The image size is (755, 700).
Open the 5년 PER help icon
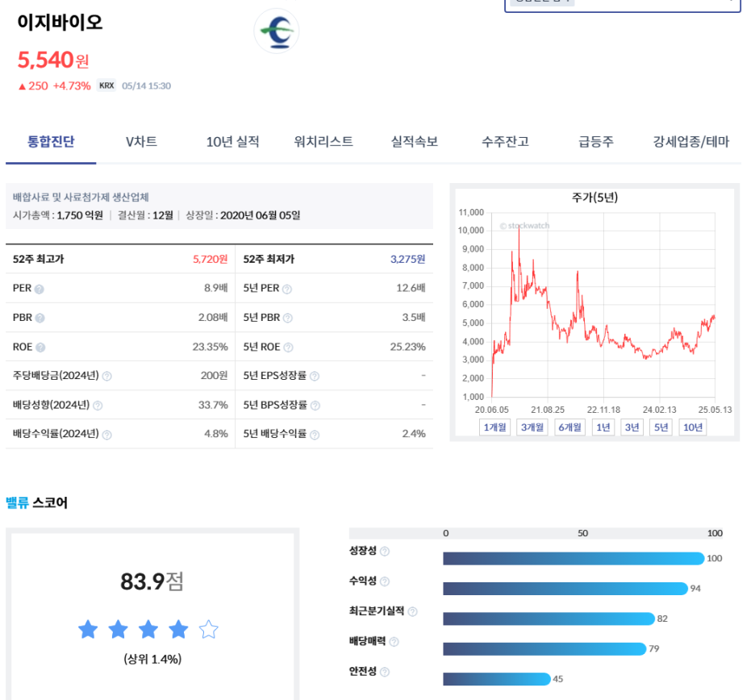click(x=287, y=289)
